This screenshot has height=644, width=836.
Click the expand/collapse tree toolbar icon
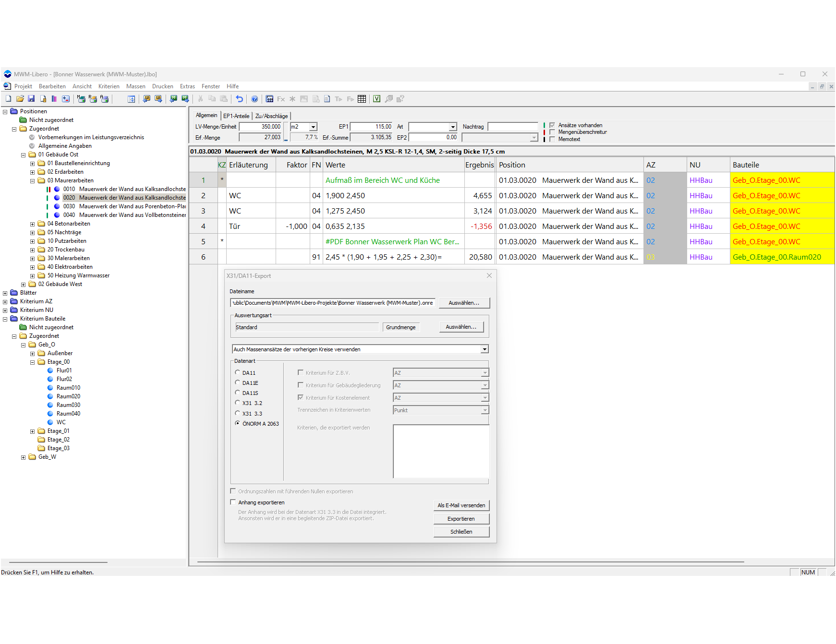point(131,99)
